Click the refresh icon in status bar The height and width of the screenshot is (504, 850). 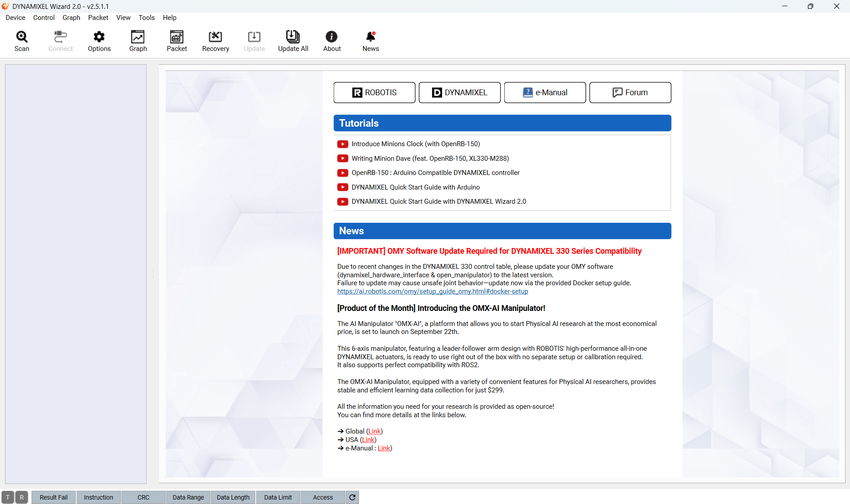[x=352, y=497]
